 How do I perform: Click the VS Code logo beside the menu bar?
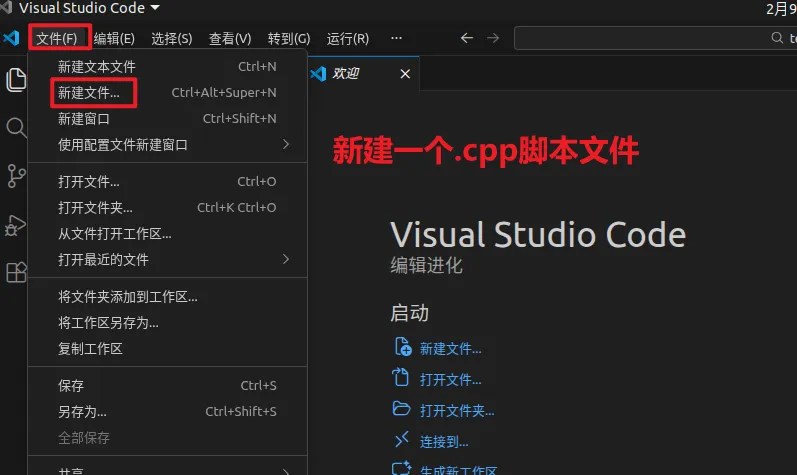click(11, 38)
